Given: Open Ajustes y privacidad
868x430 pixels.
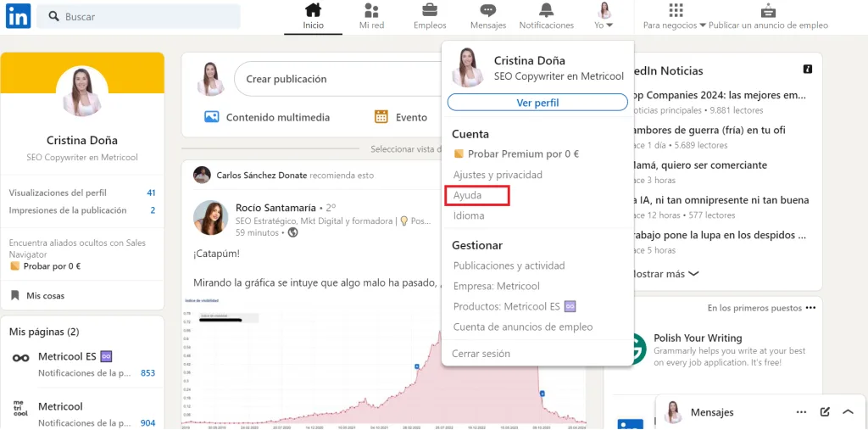Looking at the screenshot, I should click(498, 175).
